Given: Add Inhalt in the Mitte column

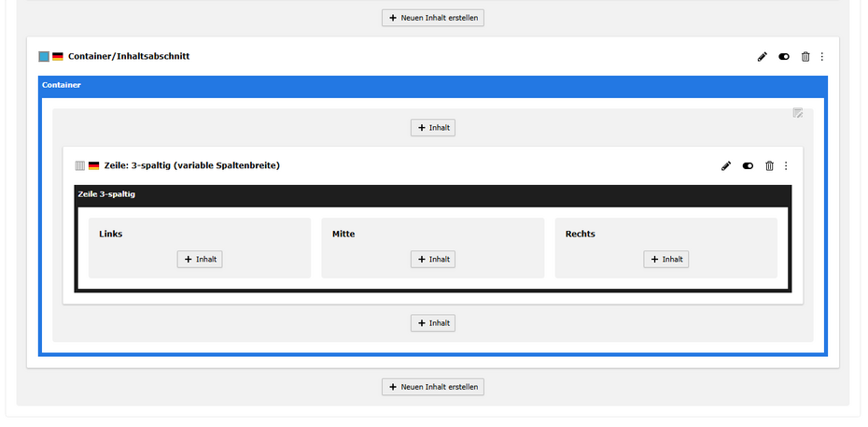Looking at the screenshot, I should click(x=433, y=260).
